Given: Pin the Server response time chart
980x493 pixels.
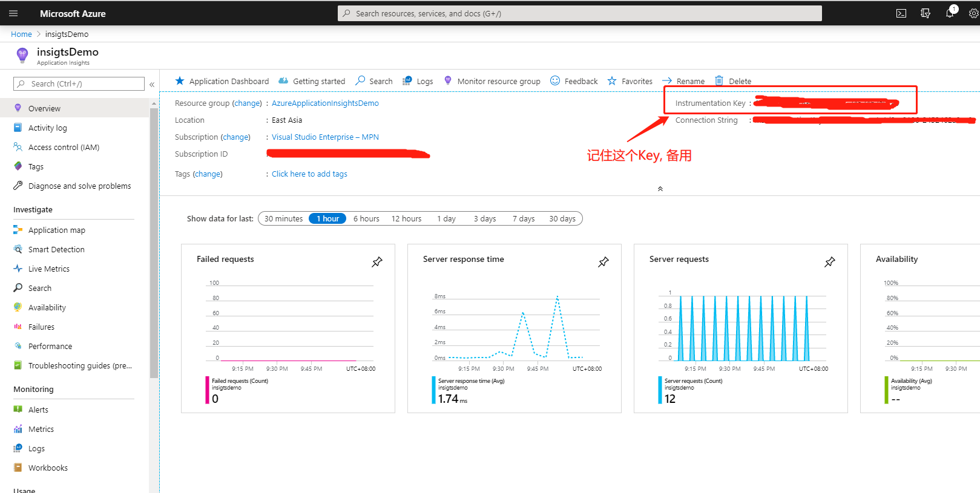Looking at the screenshot, I should tap(603, 262).
